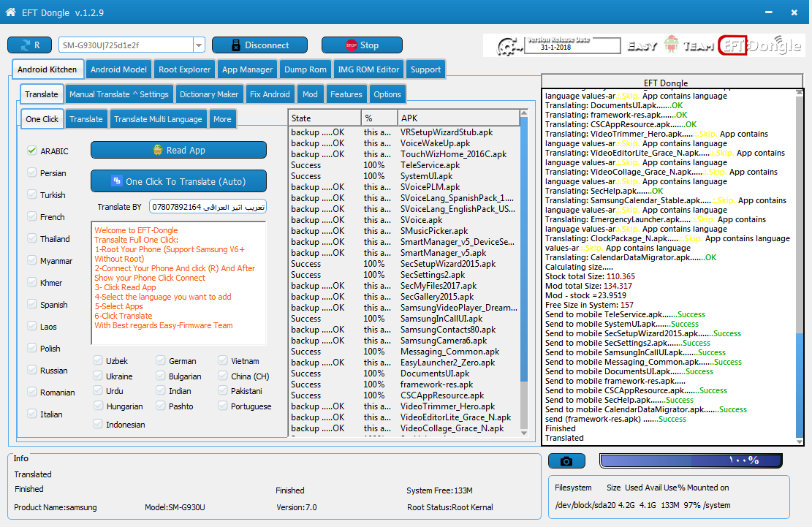
Task: Open Dictionary Maker tab
Action: click(209, 94)
